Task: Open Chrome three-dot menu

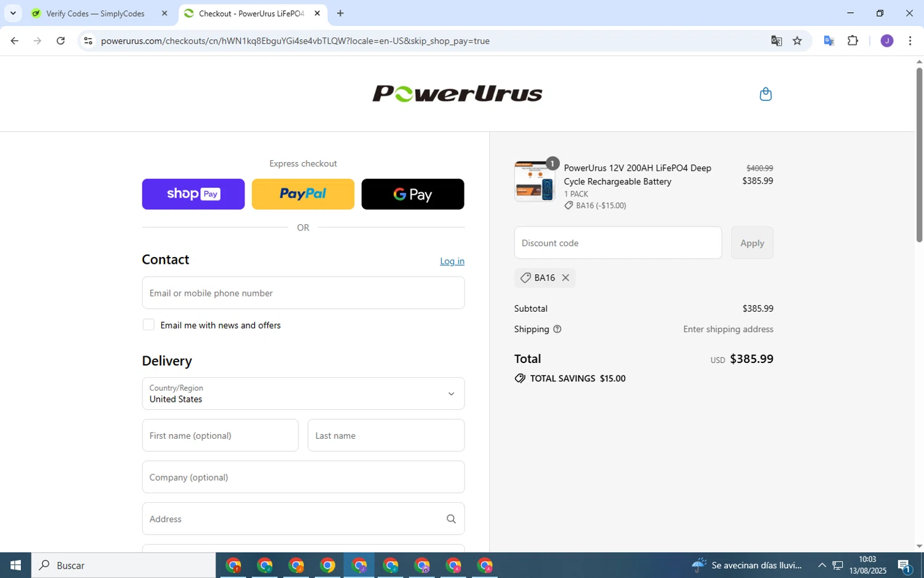Action: (x=910, y=41)
